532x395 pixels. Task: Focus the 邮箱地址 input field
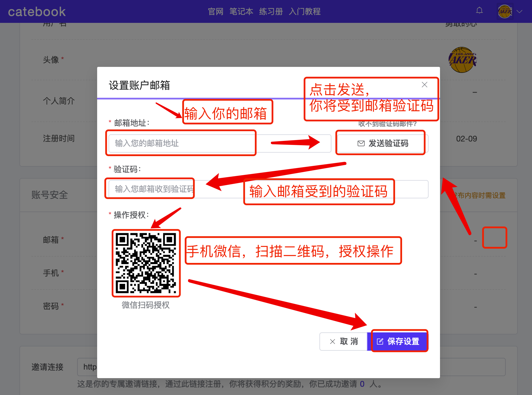point(220,143)
